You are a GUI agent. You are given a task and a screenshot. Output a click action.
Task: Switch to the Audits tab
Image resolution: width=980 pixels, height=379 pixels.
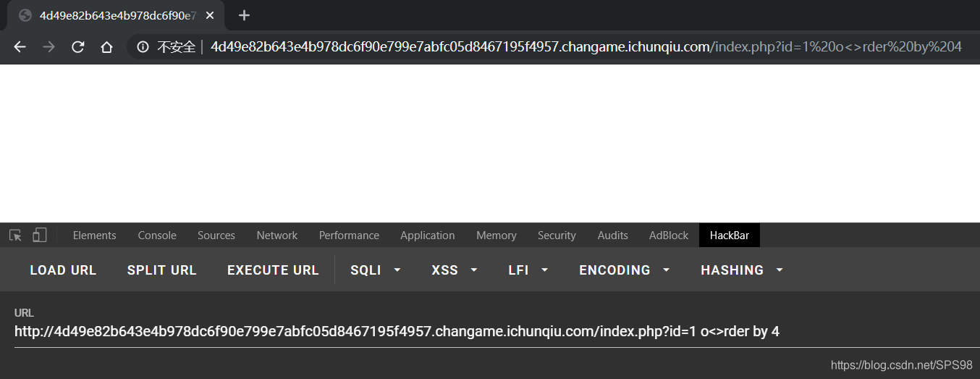613,236
